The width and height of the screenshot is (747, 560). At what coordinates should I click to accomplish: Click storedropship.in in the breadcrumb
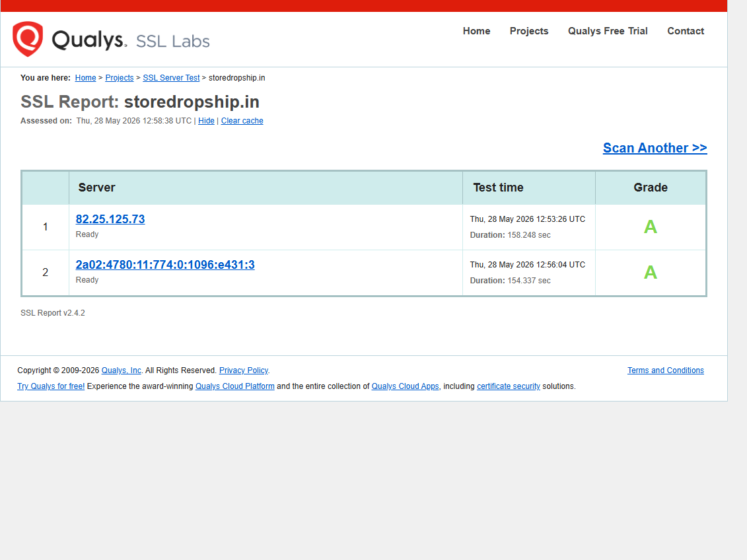236,78
